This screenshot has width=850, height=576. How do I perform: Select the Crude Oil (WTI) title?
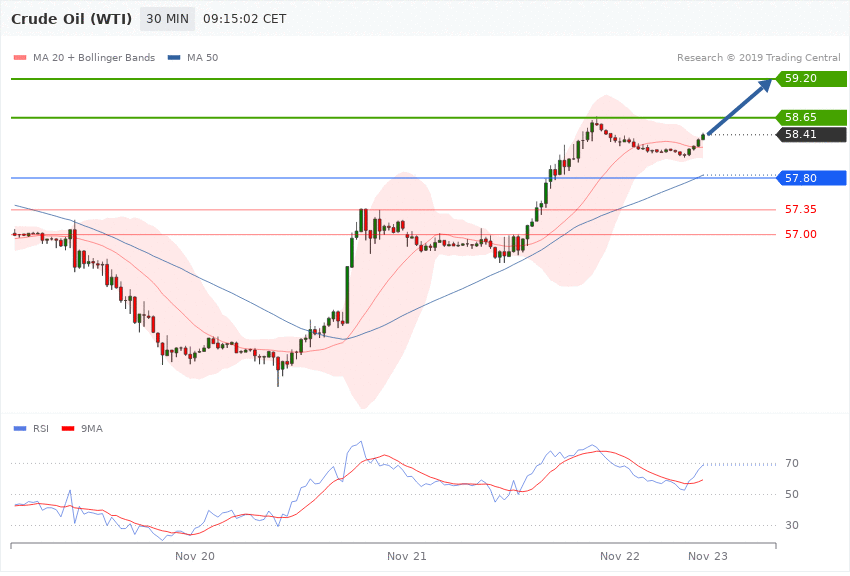click(72, 19)
